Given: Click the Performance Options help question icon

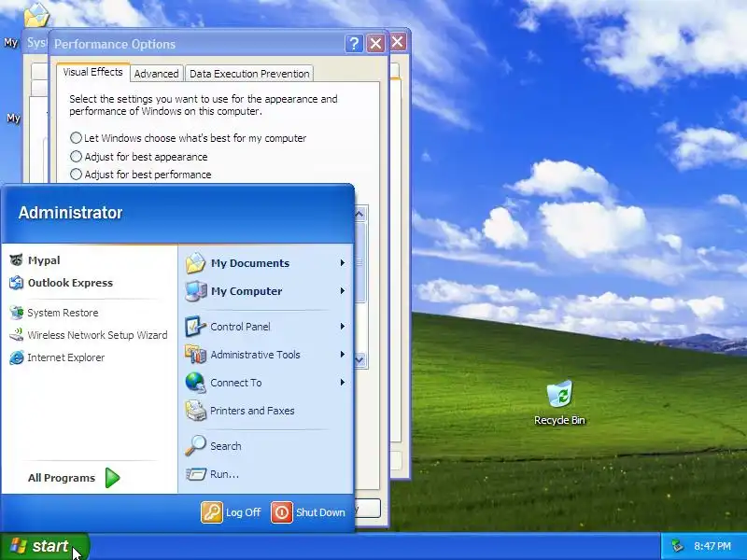Looking at the screenshot, I should (354, 44).
